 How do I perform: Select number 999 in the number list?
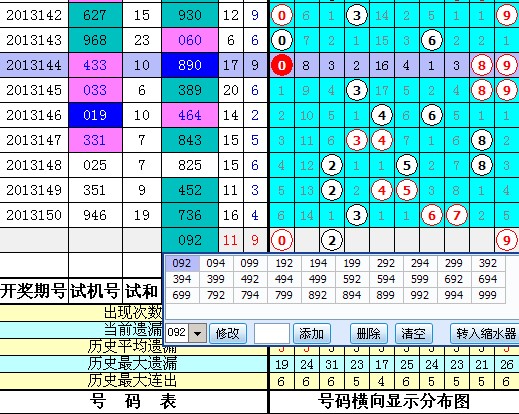click(x=488, y=295)
